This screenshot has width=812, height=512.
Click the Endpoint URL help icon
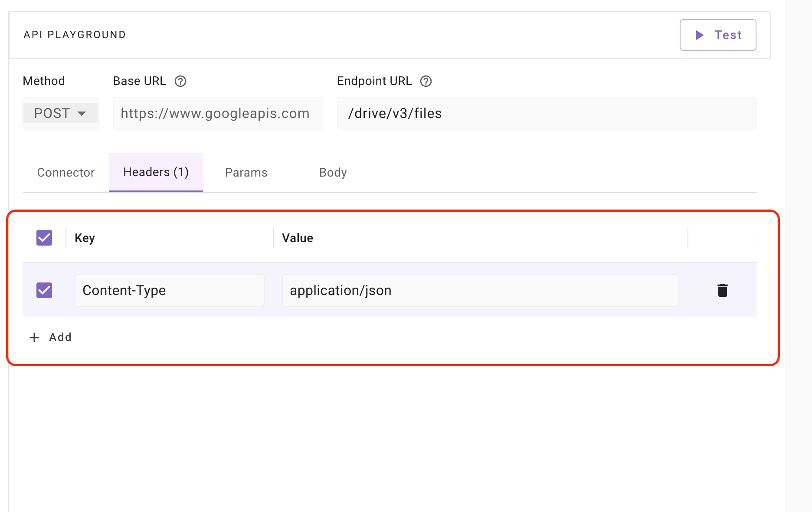tap(426, 81)
